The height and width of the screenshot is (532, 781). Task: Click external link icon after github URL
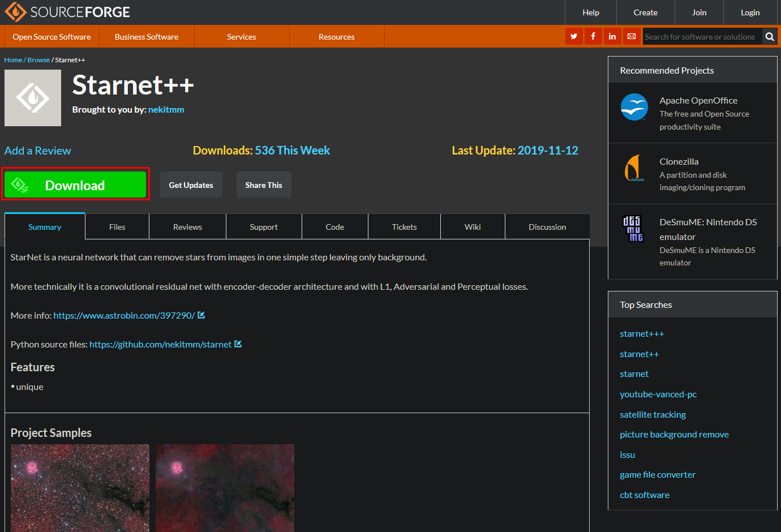click(x=238, y=344)
